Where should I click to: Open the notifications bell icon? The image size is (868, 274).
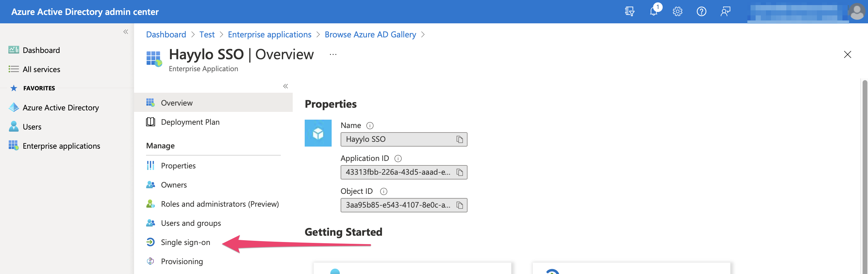point(654,12)
